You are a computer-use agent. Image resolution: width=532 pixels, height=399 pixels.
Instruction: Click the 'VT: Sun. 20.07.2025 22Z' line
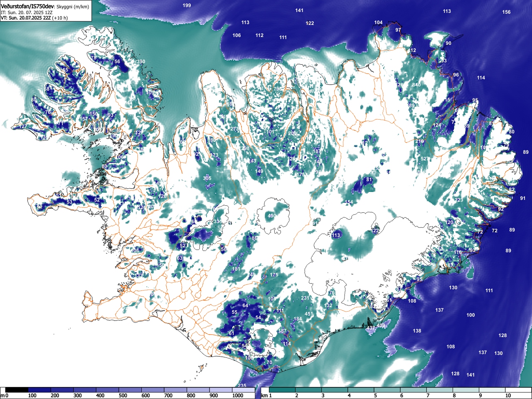[26, 18]
